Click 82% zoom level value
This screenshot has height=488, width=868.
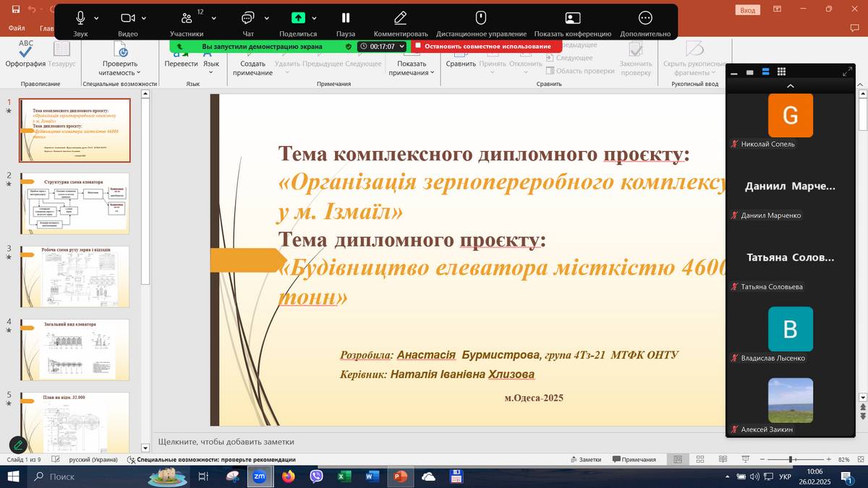843,460
